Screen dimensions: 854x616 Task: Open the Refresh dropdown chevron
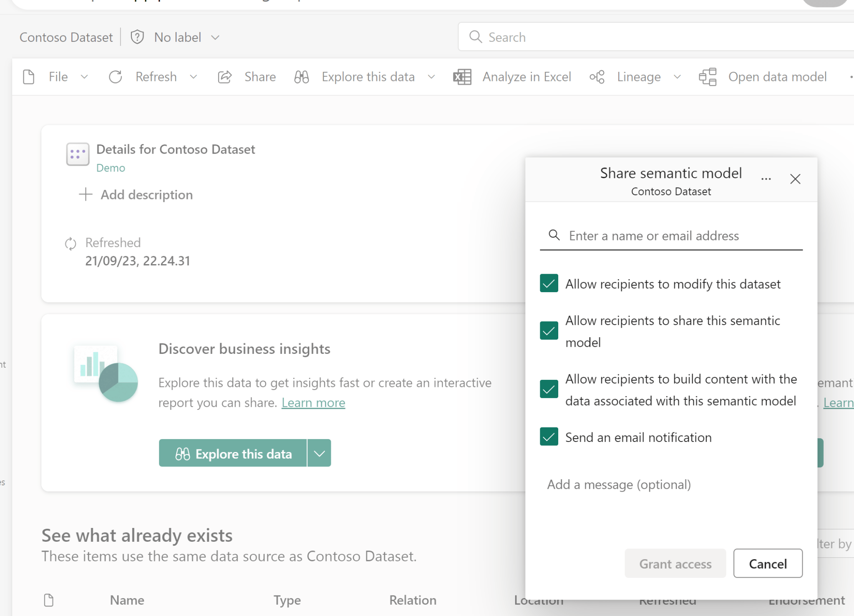[194, 77]
